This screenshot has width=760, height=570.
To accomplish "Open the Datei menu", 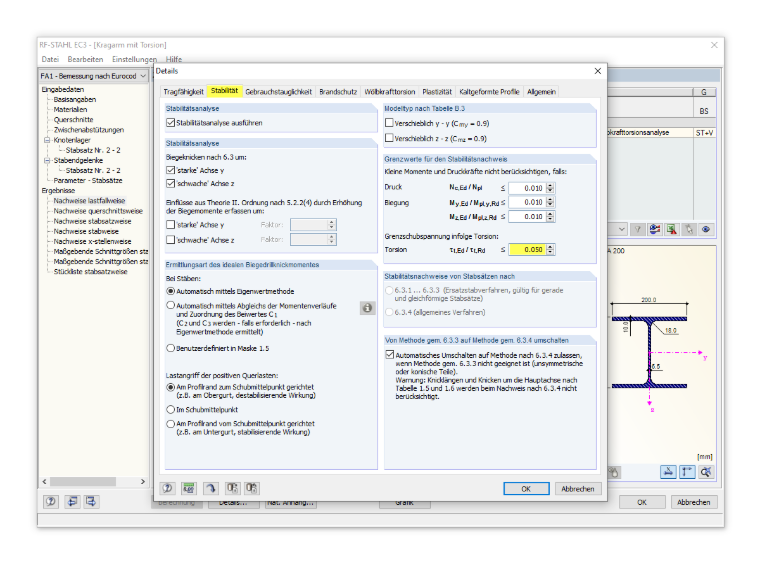I will (x=50, y=59).
